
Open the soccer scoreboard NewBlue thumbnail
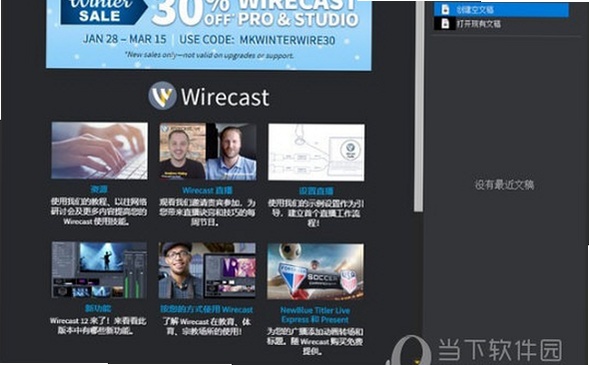pyautogui.click(x=315, y=271)
